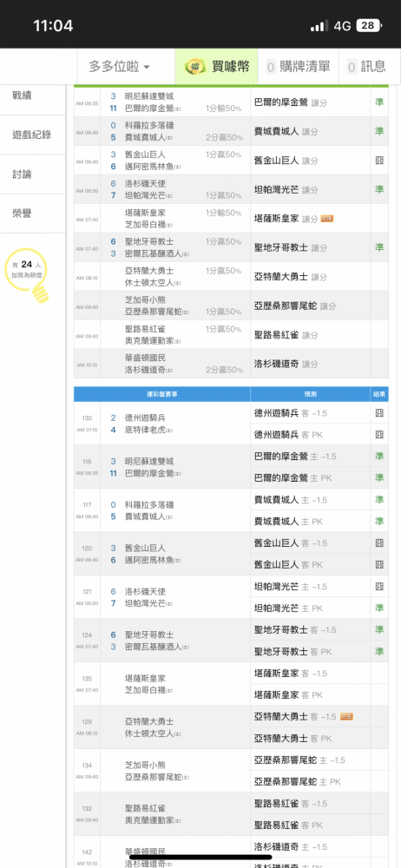Open the 戰績 sidebar tab
401x868 pixels.
pos(33,95)
